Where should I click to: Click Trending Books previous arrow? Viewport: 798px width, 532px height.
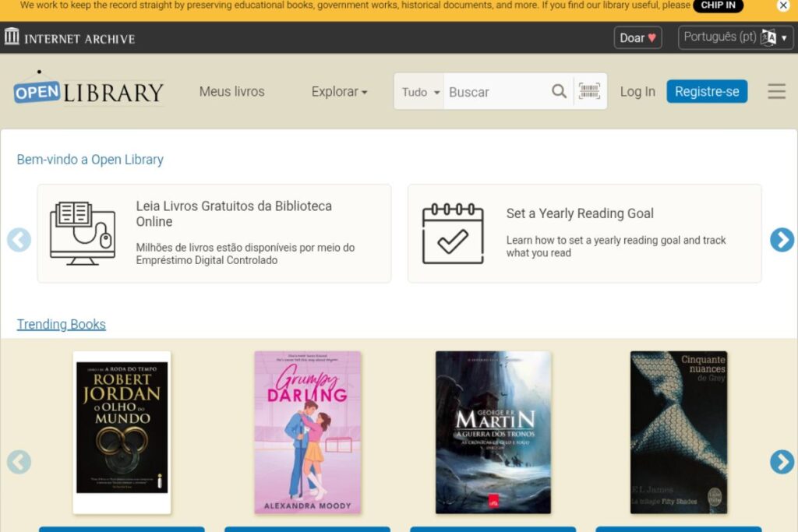click(19, 462)
